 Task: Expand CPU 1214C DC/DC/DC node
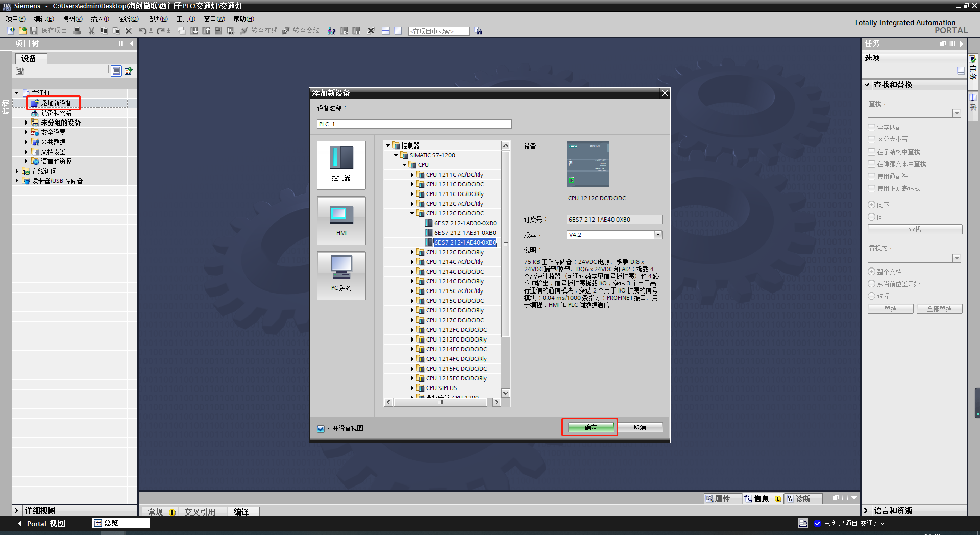412,272
